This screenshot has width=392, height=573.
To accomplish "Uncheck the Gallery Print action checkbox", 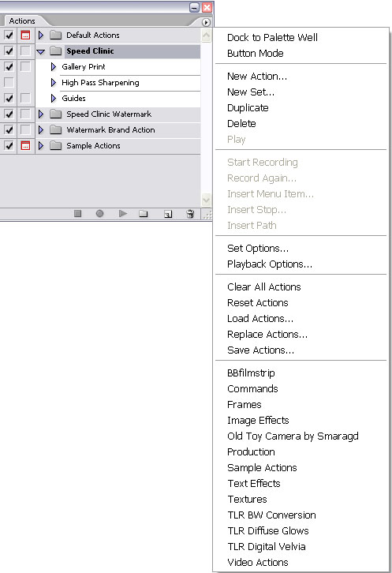I will (9, 66).
